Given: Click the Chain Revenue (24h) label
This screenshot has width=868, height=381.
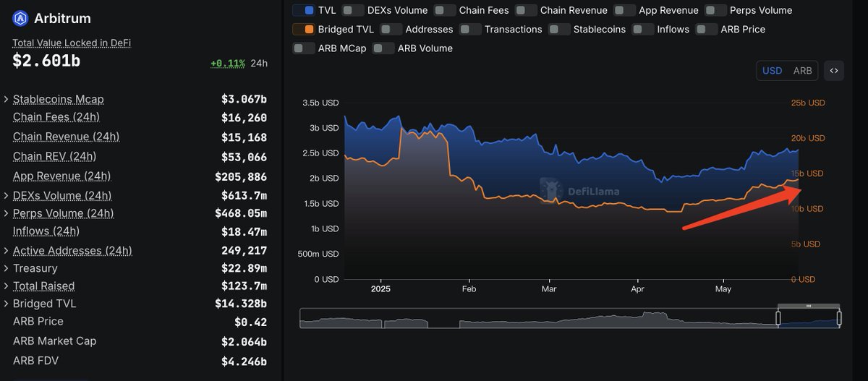Looking at the screenshot, I should (x=67, y=137).
